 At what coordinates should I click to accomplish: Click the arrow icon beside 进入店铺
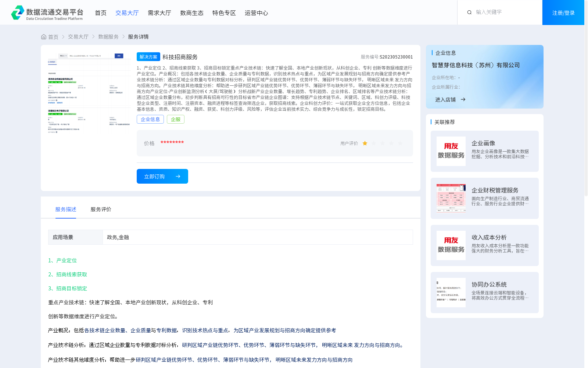click(463, 99)
